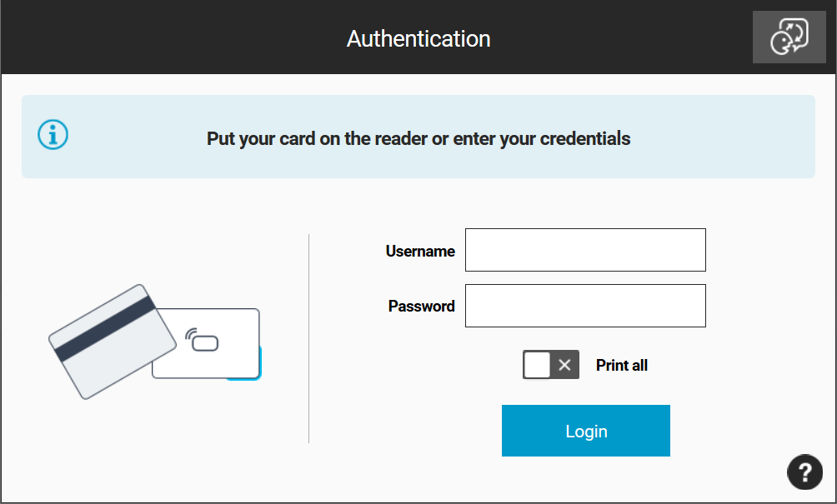Focus the Password input field
Image resolution: width=837 pixels, height=504 pixels.
pos(585,306)
